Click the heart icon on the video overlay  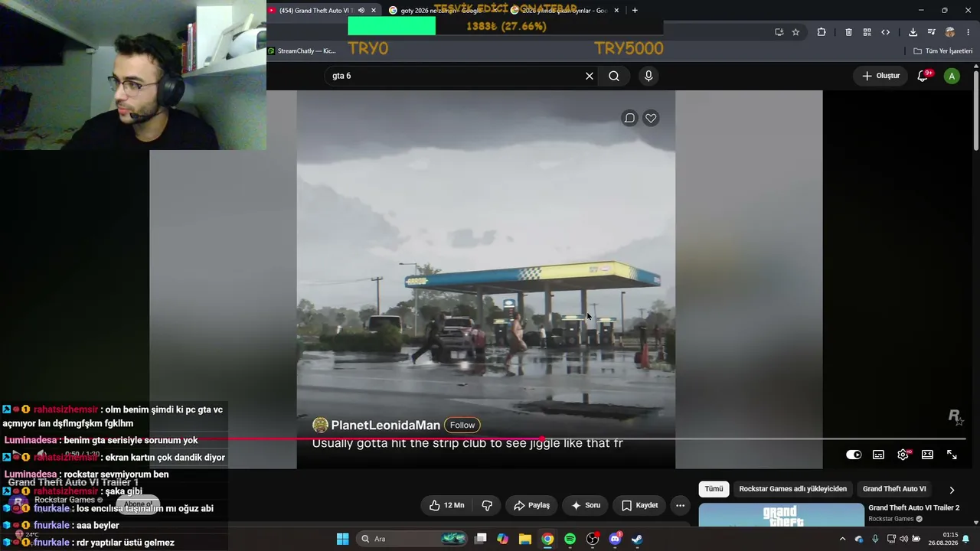[x=651, y=118]
